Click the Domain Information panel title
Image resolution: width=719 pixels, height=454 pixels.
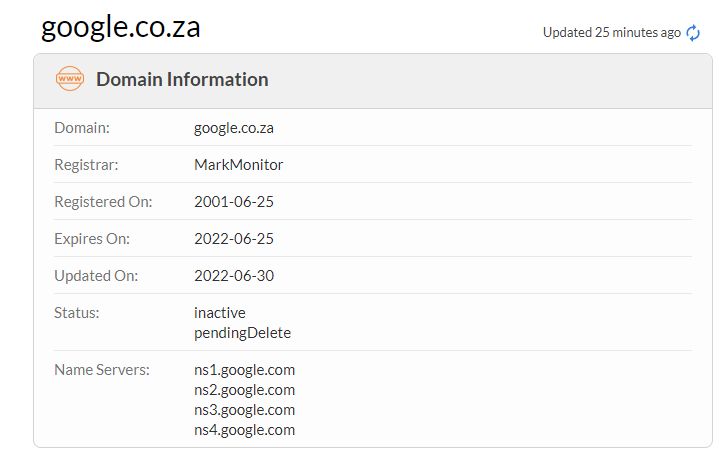182,79
